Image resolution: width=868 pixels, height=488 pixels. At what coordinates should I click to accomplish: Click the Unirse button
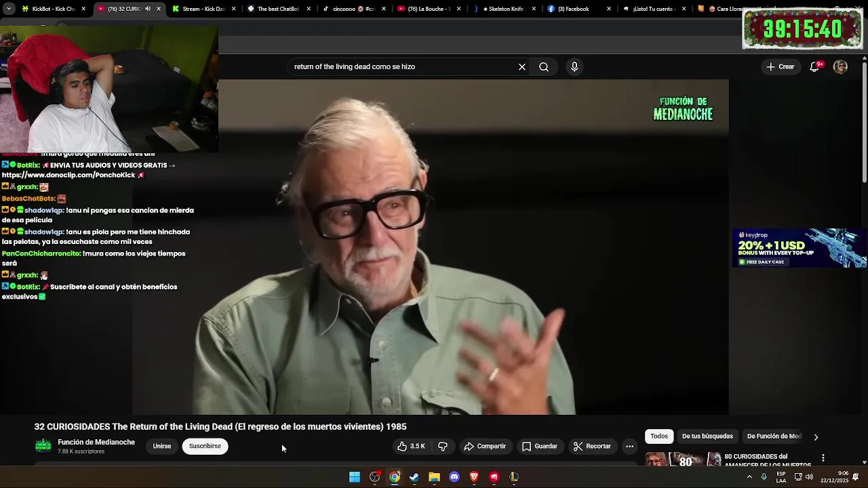pyautogui.click(x=162, y=446)
